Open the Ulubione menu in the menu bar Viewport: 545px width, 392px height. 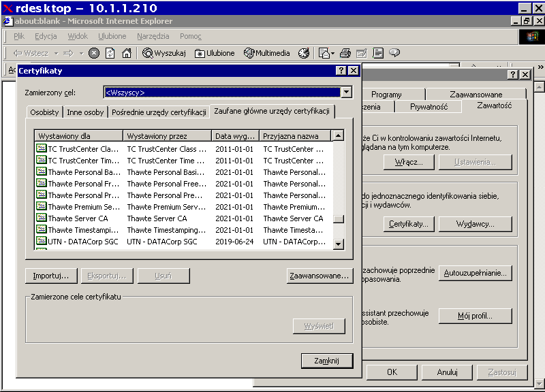coord(112,36)
